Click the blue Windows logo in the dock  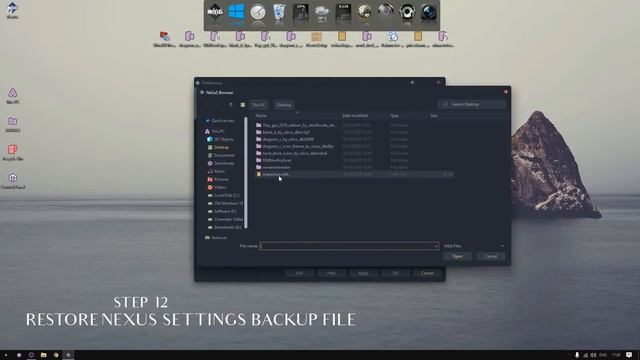click(x=236, y=12)
